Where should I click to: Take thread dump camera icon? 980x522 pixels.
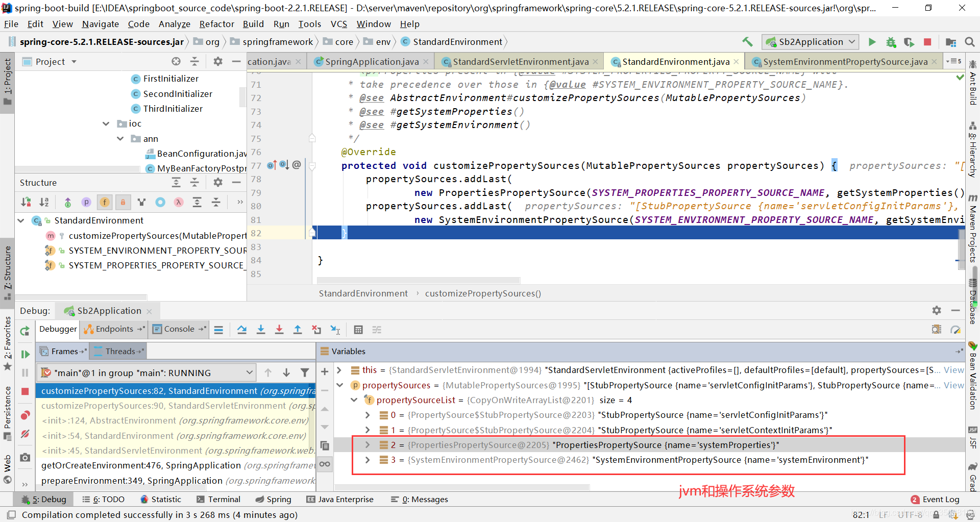[24, 457]
